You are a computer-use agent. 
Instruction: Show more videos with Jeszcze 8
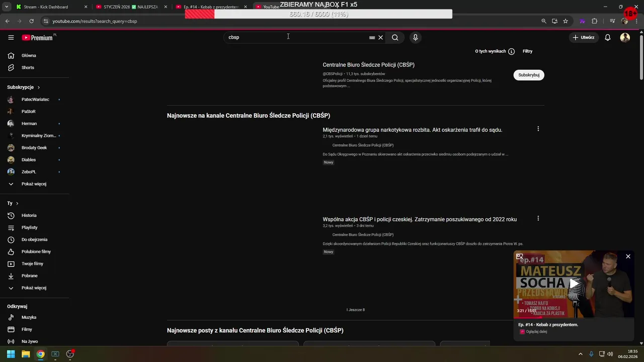tap(356, 310)
